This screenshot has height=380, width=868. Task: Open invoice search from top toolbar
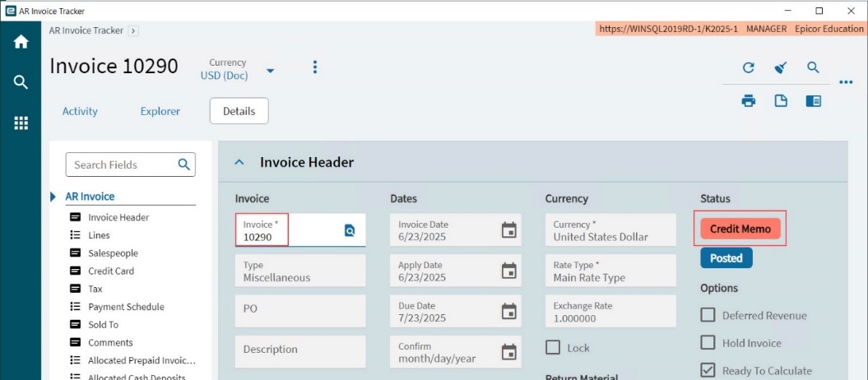tap(813, 67)
